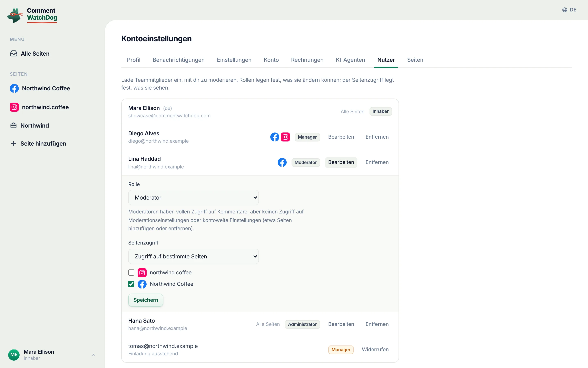Screen dimensions: 588x368
Task: Click the Facebook icon in Diego Alves row
Action: 275,137
